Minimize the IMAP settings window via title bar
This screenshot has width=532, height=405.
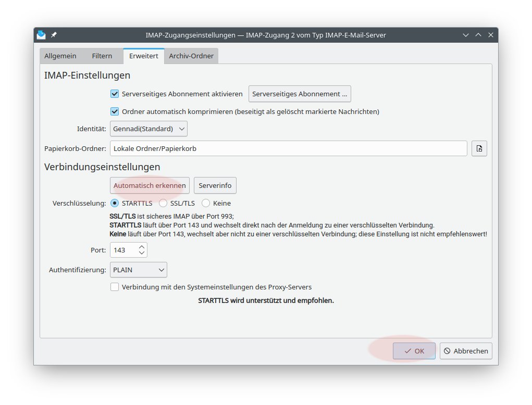465,35
